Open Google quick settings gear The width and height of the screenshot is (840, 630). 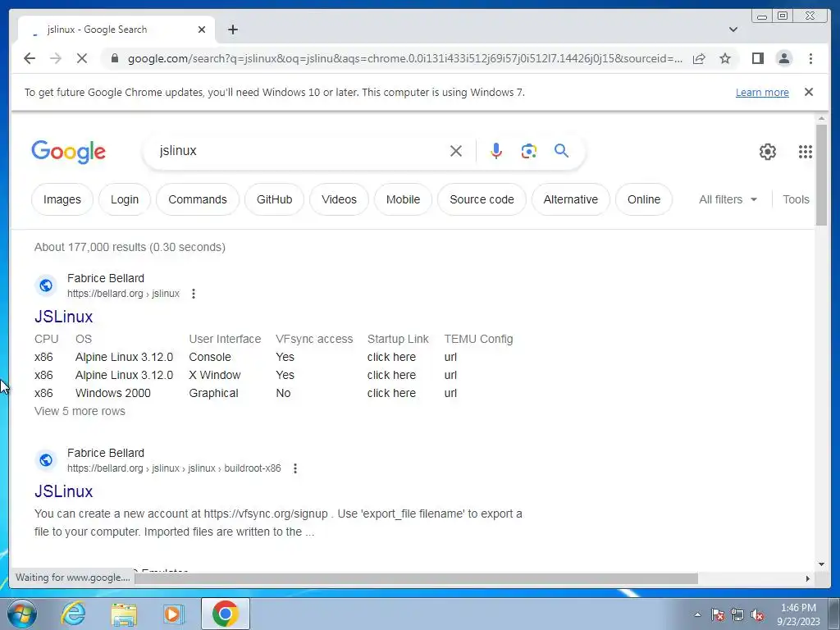click(x=767, y=152)
